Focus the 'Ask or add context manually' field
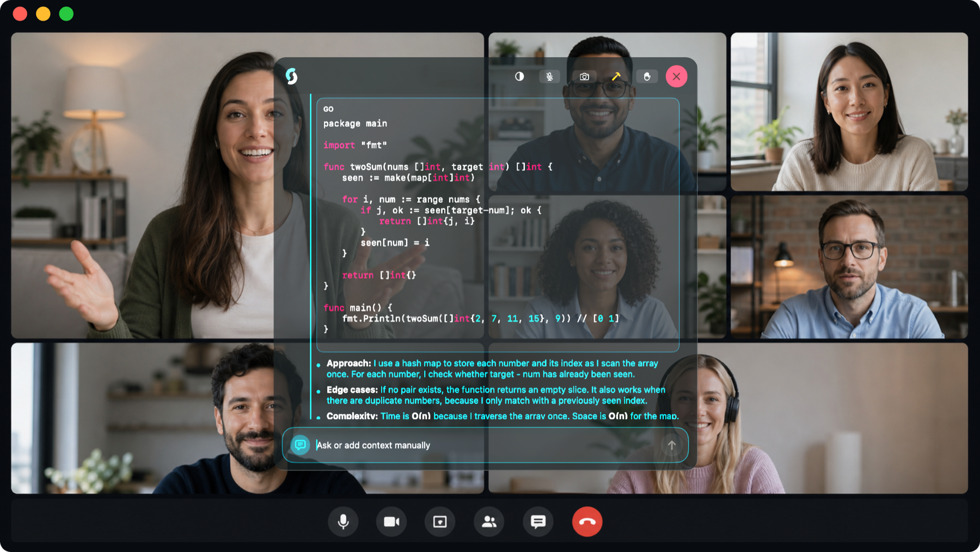 (485, 445)
